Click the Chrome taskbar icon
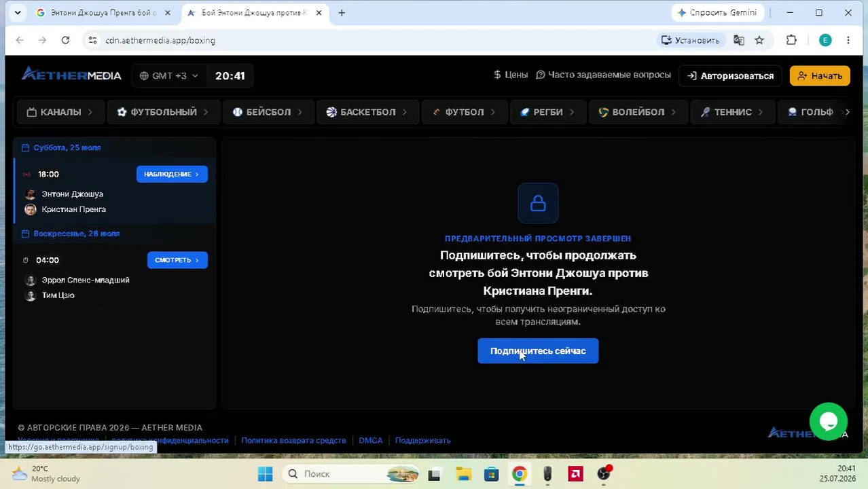The width and height of the screenshot is (868, 489). 520,474
